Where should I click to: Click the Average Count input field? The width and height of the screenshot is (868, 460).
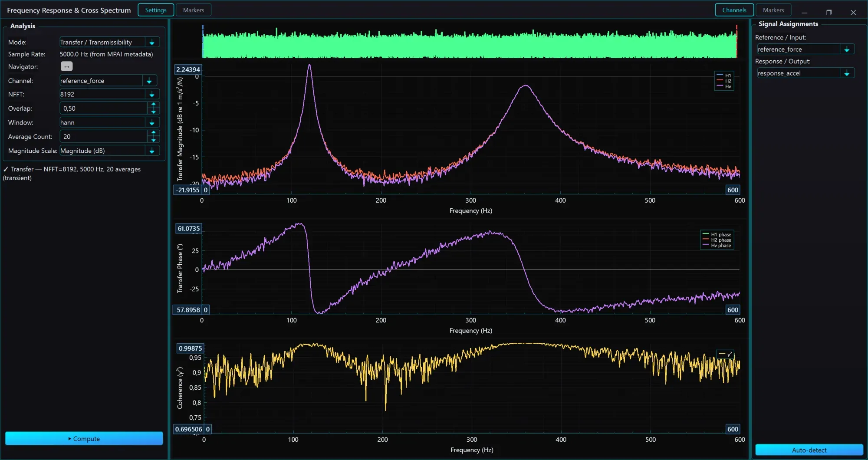pyautogui.click(x=104, y=137)
